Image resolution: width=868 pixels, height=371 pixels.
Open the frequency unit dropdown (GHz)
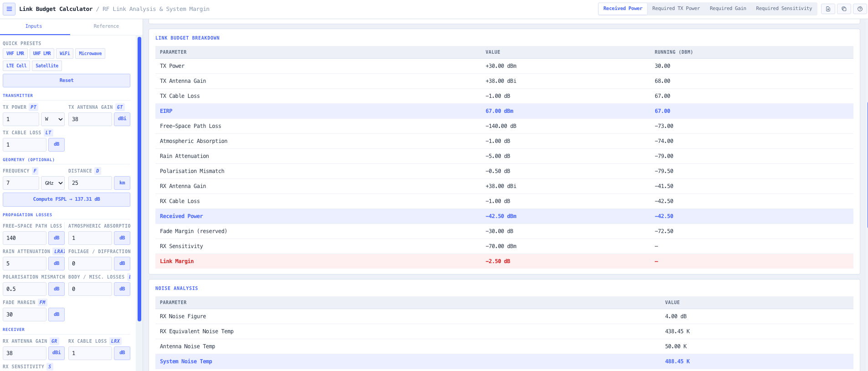53,183
